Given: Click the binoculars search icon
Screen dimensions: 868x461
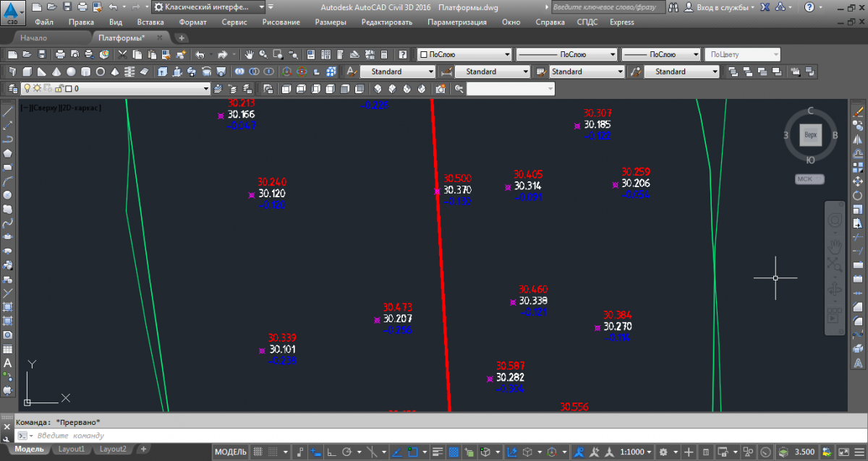Looking at the screenshot, I should (x=673, y=7).
